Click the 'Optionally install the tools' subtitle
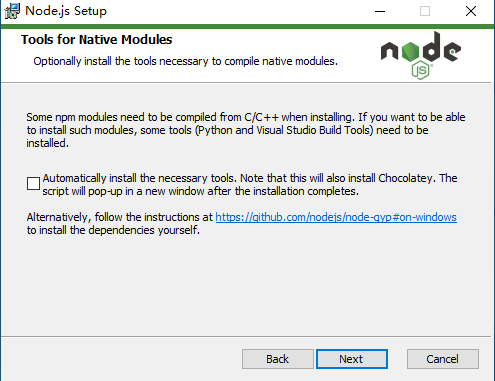 (186, 61)
